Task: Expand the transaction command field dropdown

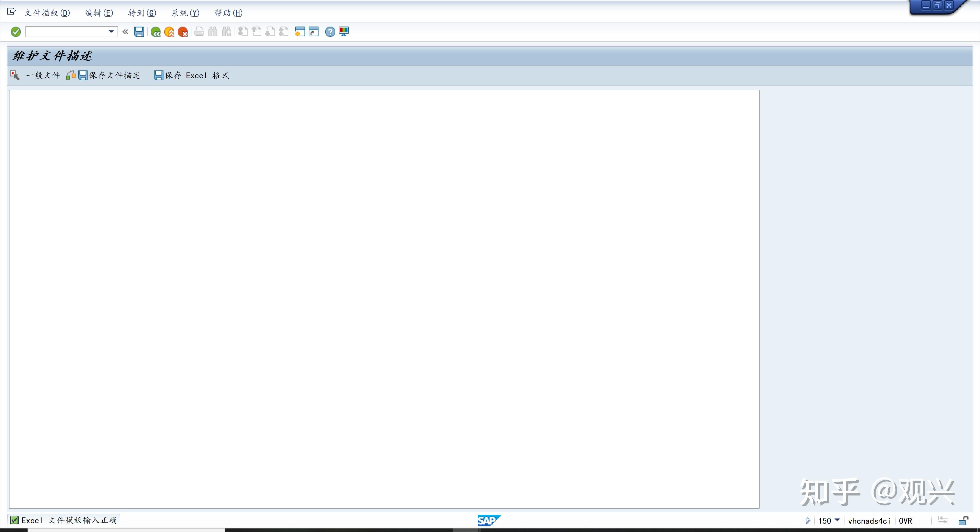Action: click(111, 32)
